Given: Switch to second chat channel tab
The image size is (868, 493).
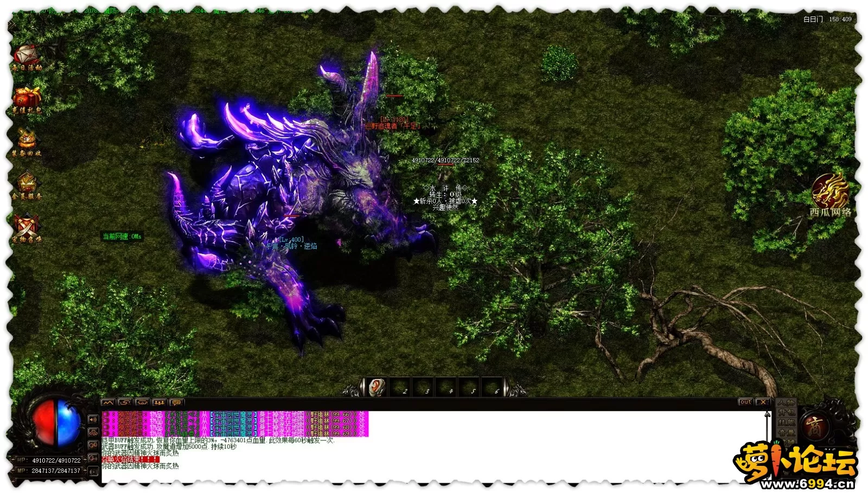Looking at the screenshot, I should (125, 402).
